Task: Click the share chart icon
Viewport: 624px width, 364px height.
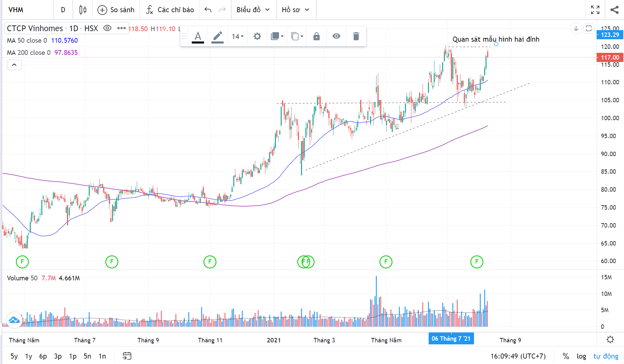Action: tap(614, 10)
